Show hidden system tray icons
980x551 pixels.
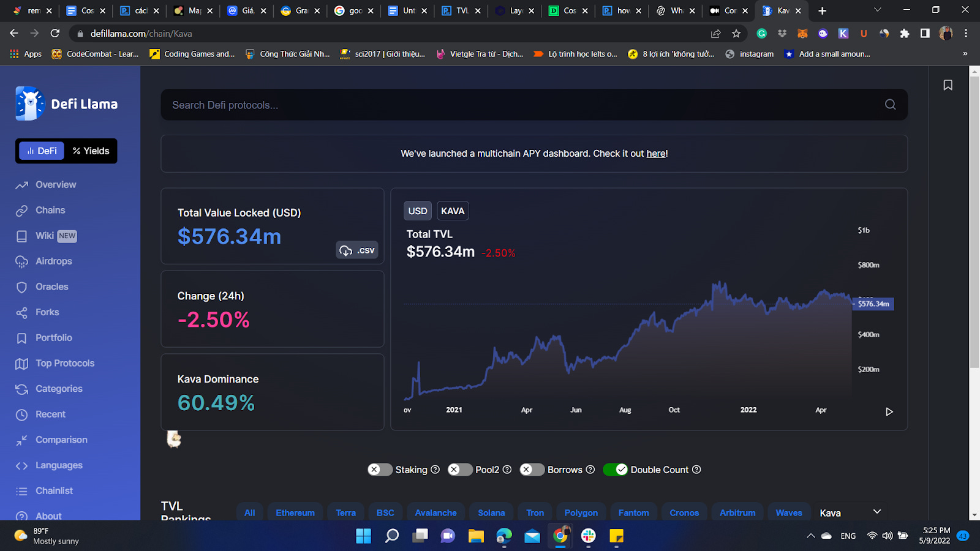810,536
